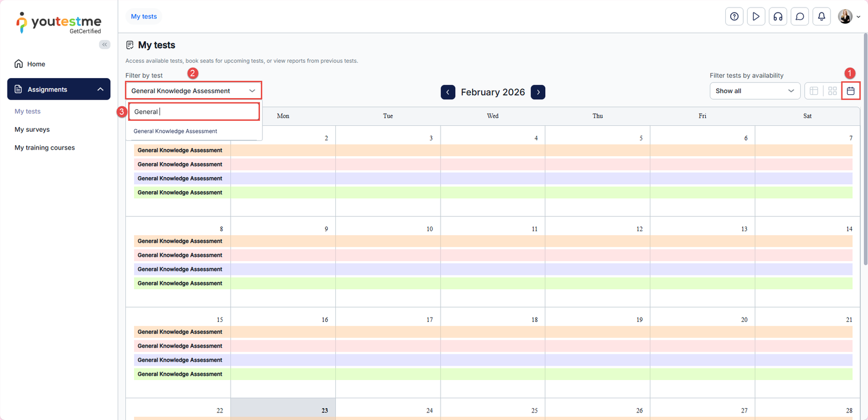868x420 pixels.
Task: Click the search field containing General
Action: [194, 112]
